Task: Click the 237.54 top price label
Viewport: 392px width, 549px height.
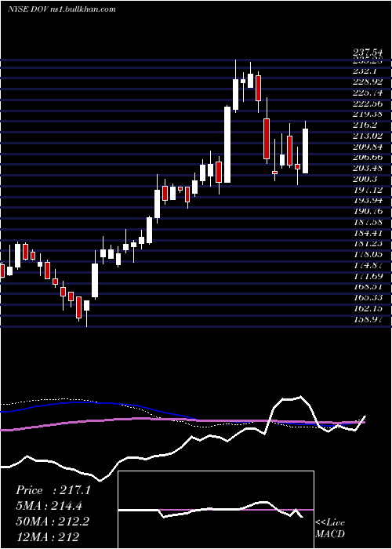Action: pyautogui.click(x=367, y=53)
